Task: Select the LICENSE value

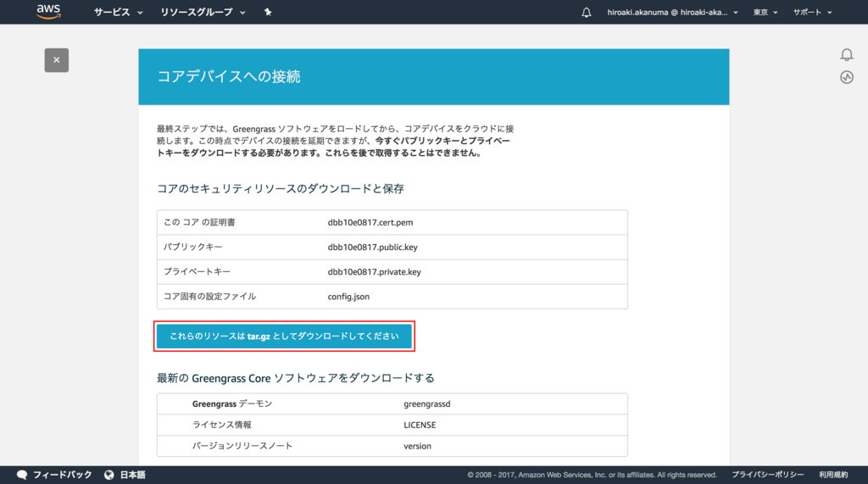Action: (420, 425)
